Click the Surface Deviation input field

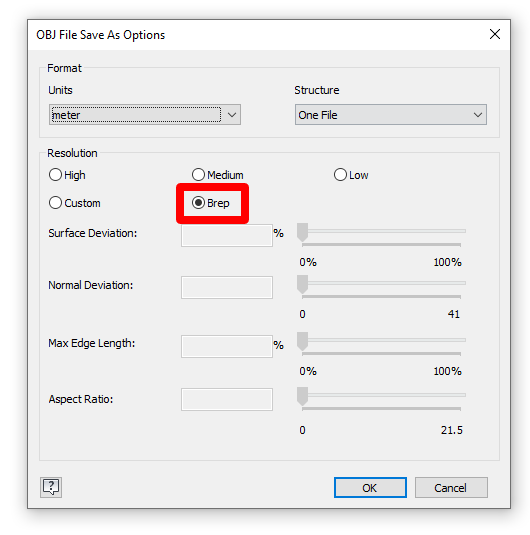pyautogui.click(x=227, y=235)
